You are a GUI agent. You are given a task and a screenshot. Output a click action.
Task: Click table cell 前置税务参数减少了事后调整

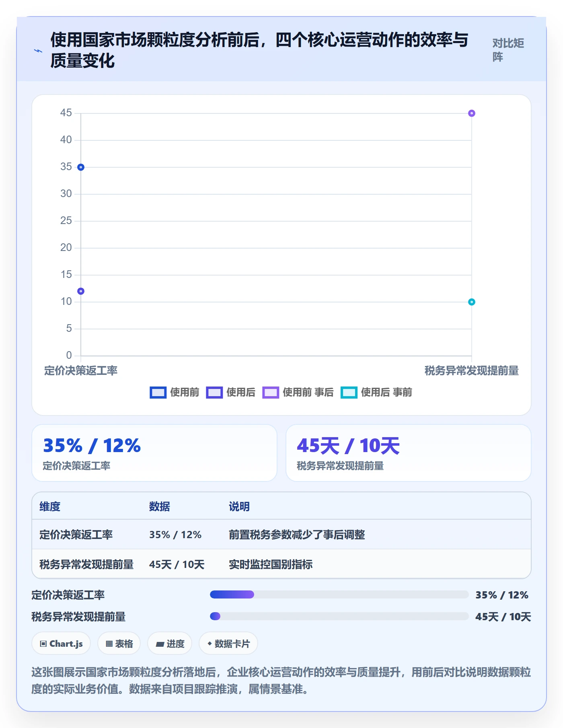tap(297, 535)
